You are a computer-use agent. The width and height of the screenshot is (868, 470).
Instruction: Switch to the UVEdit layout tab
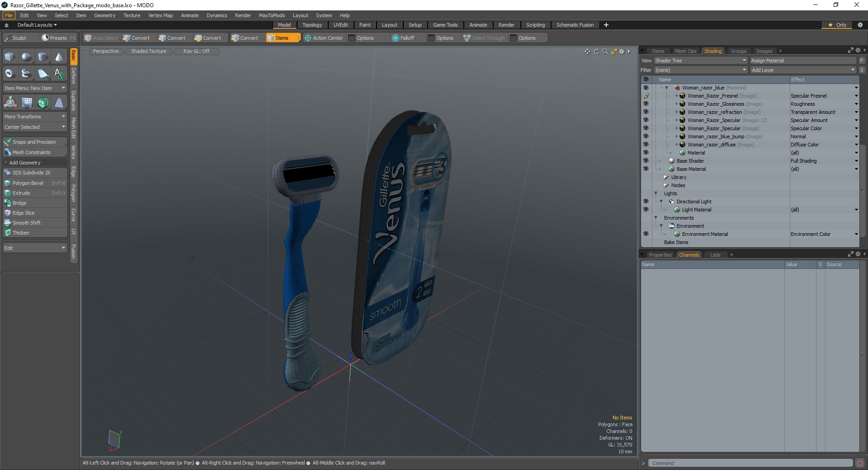coord(340,25)
